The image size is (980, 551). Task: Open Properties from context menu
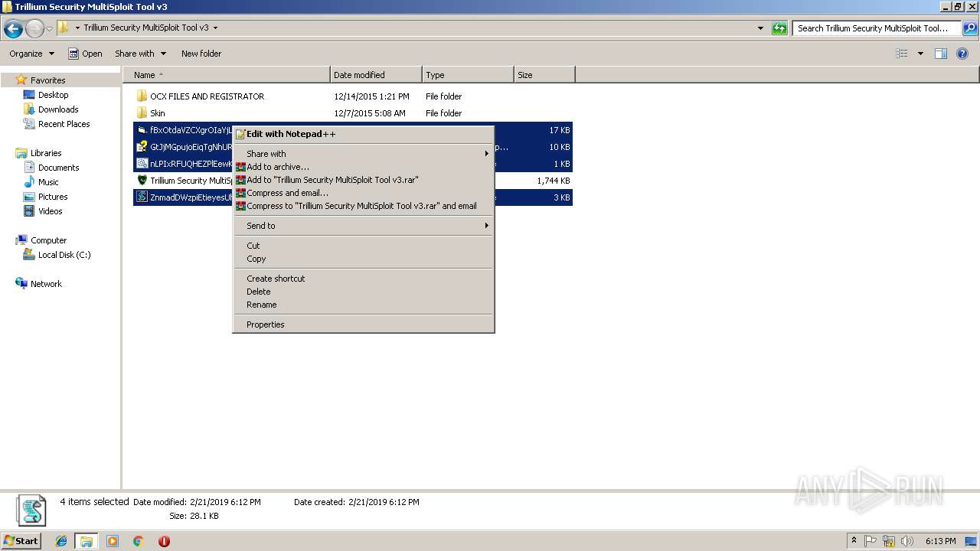pyautogui.click(x=364, y=324)
